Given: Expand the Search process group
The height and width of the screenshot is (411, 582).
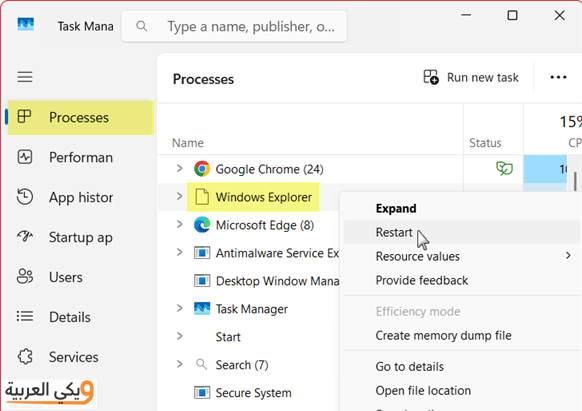Looking at the screenshot, I should point(180,364).
